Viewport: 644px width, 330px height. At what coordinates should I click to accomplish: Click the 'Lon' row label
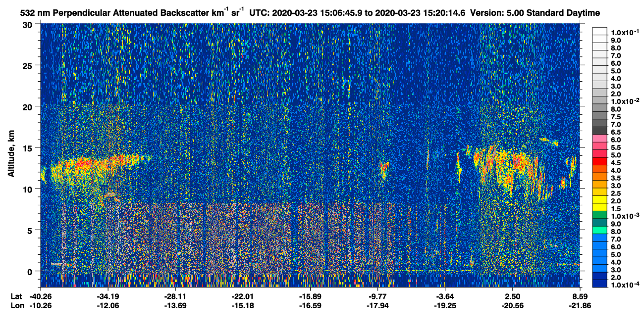pyautogui.click(x=16, y=305)
